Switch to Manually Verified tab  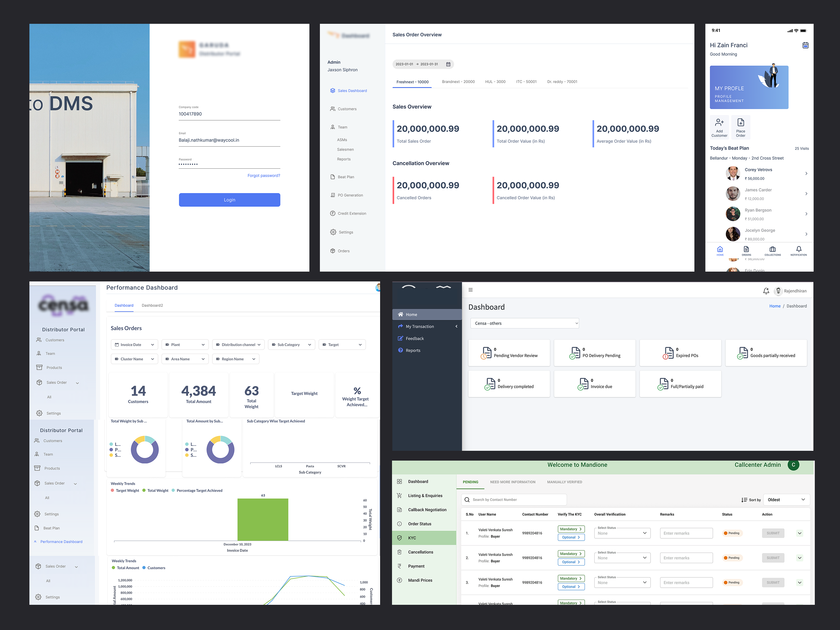[x=564, y=482]
